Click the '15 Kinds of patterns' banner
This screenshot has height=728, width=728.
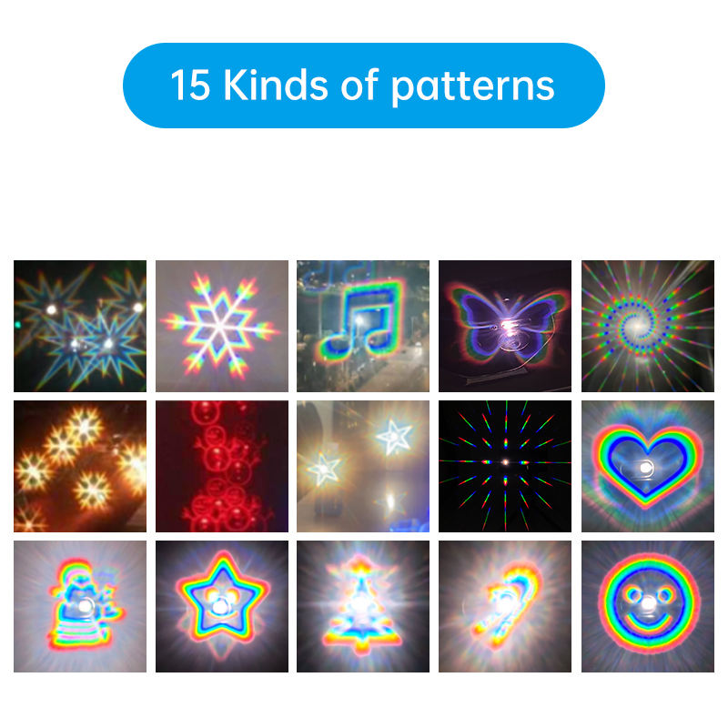(x=363, y=86)
